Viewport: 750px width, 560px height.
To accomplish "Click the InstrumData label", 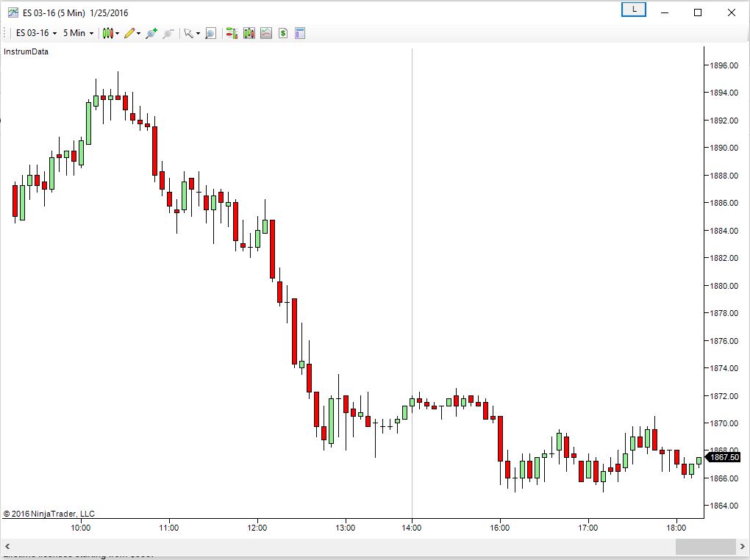I will click(26, 51).
